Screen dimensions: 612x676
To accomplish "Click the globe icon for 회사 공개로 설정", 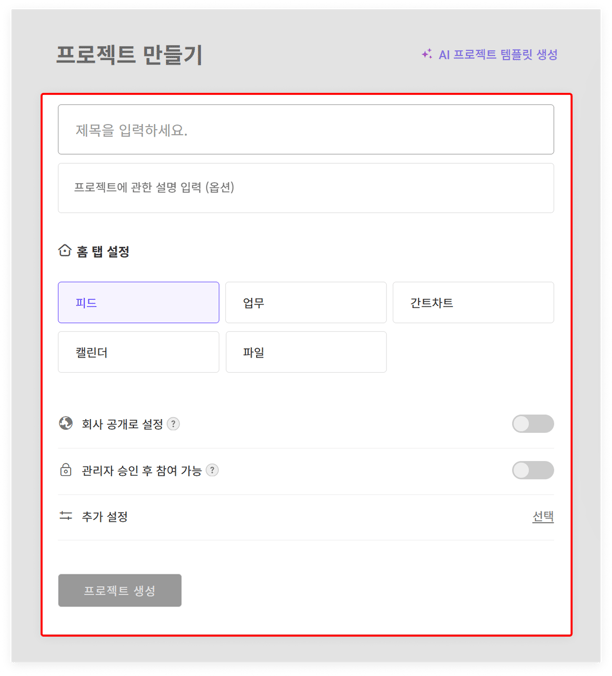I will 66,423.
